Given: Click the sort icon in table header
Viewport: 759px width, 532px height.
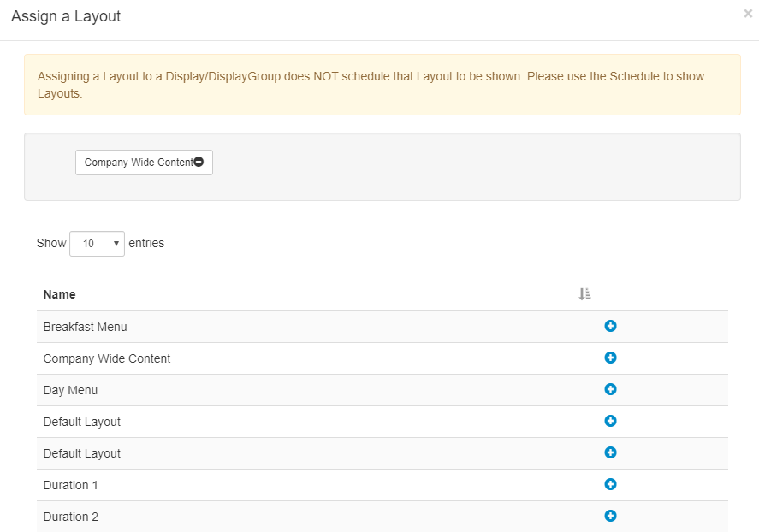Looking at the screenshot, I should coord(584,294).
